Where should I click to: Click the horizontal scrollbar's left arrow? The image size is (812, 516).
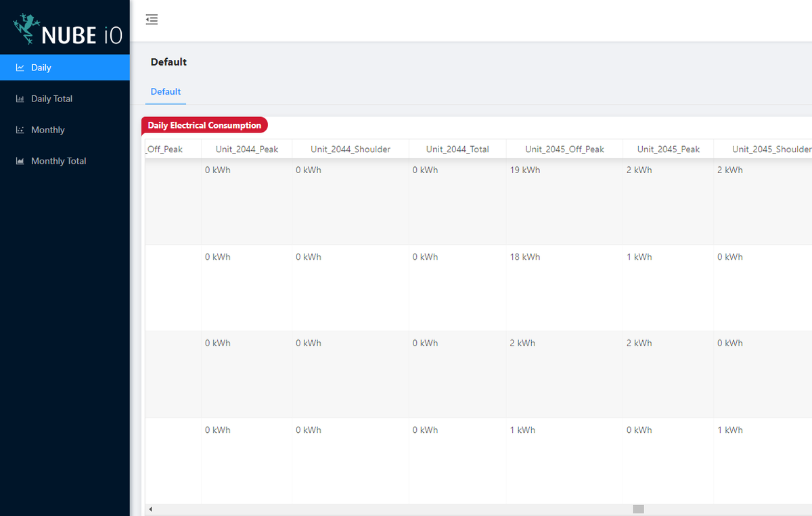[150, 509]
